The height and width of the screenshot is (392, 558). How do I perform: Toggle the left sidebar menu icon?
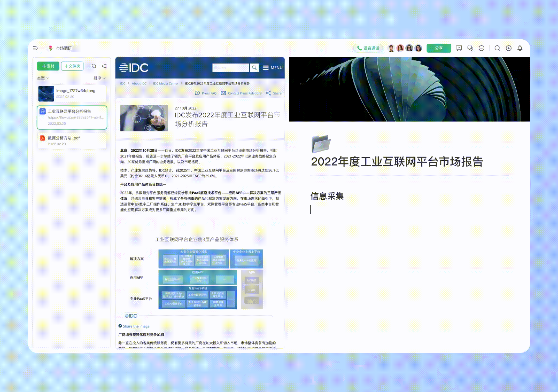pos(35,48)
